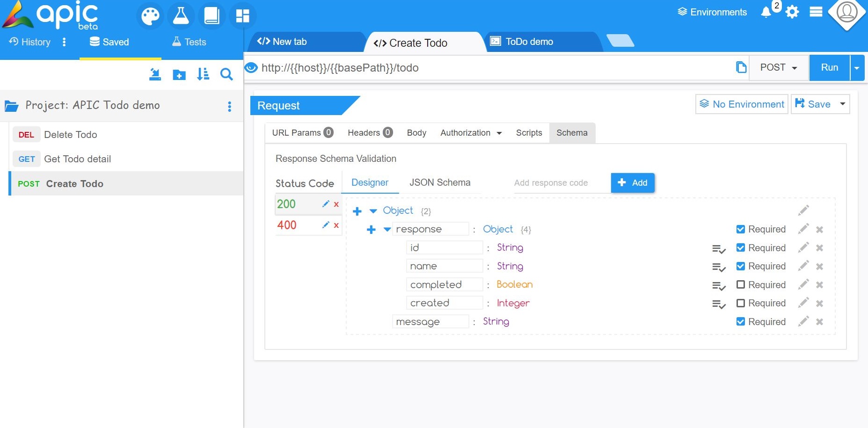
Task: Click the user profile avatar
Action: pos(847,12)
